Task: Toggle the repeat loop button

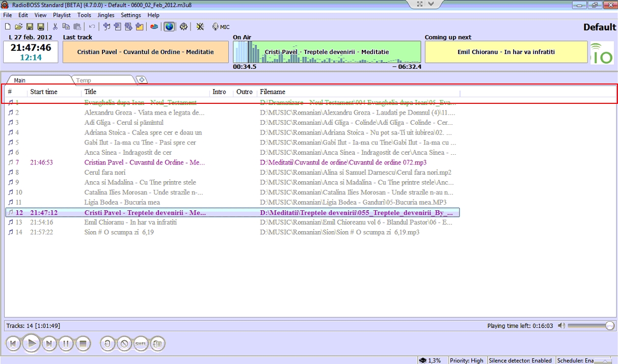Action: pyautogui.click(x=108, y=344)
